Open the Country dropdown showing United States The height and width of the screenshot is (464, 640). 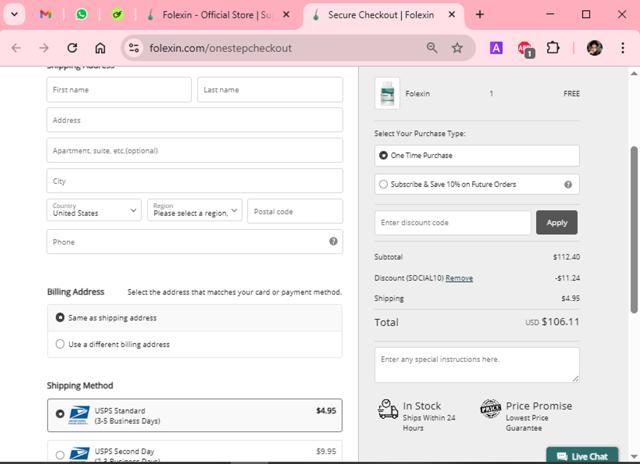tap(94, 210)
